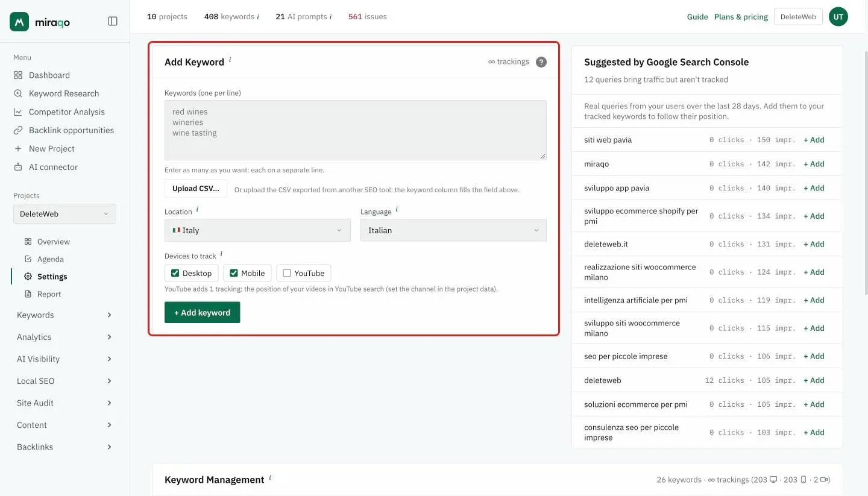Screen dimensions: 868x496
Task: Collapse the sidebar panel toggle icon
Action: tap(113, 21)
